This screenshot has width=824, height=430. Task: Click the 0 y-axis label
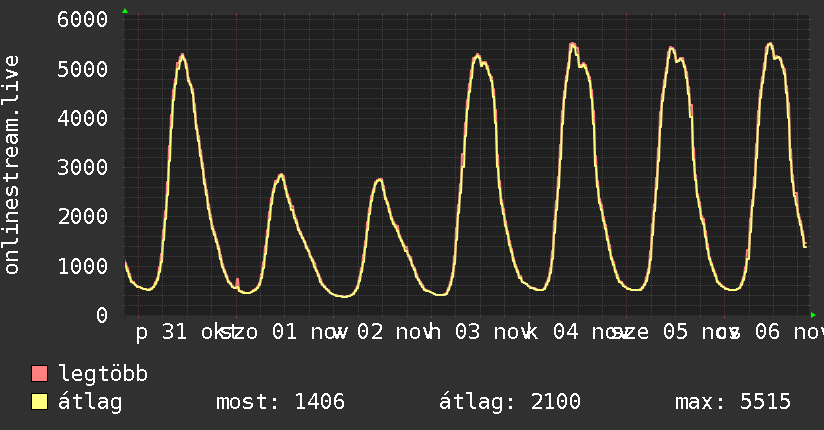click(102, 315)
